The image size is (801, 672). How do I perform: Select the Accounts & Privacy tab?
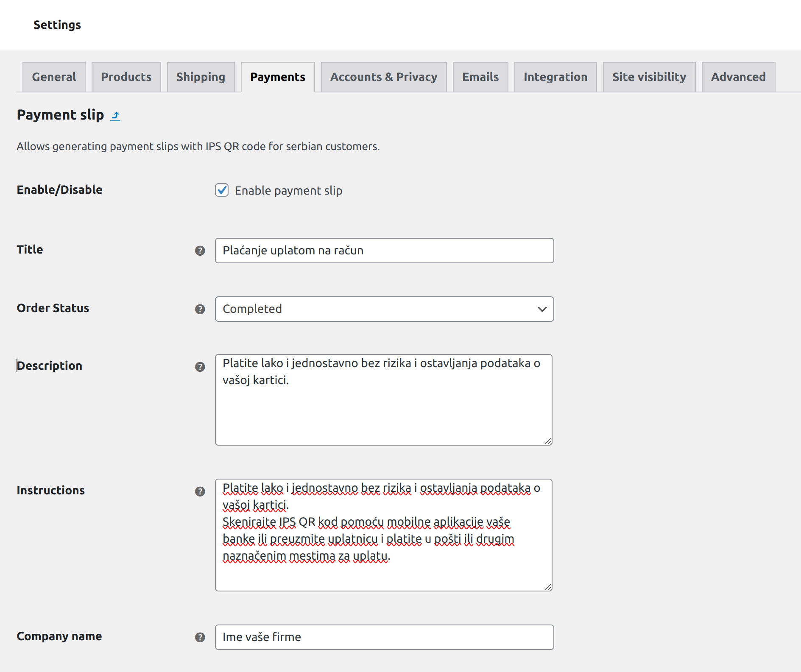pyautogui.click(x=383, y=77)
